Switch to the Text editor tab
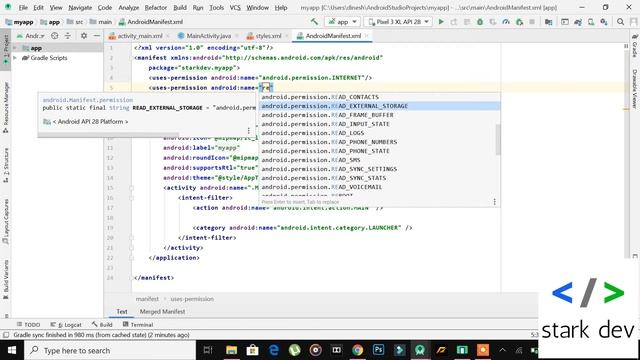 122,311
